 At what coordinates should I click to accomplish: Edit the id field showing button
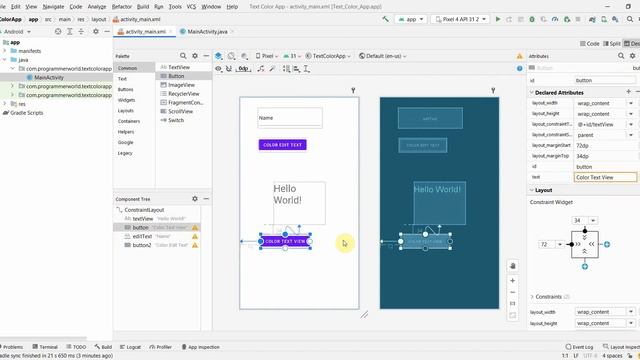(605, 80)
